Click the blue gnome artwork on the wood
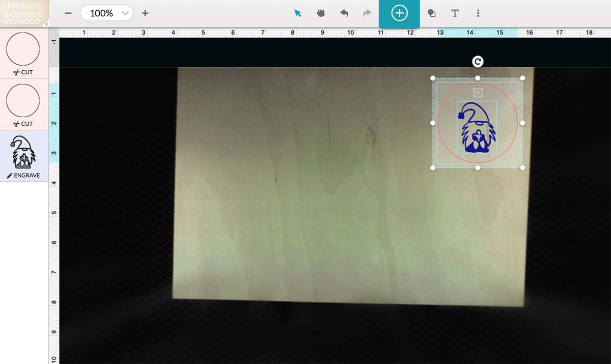The image size is (611, 364). (x=478, y=127)
